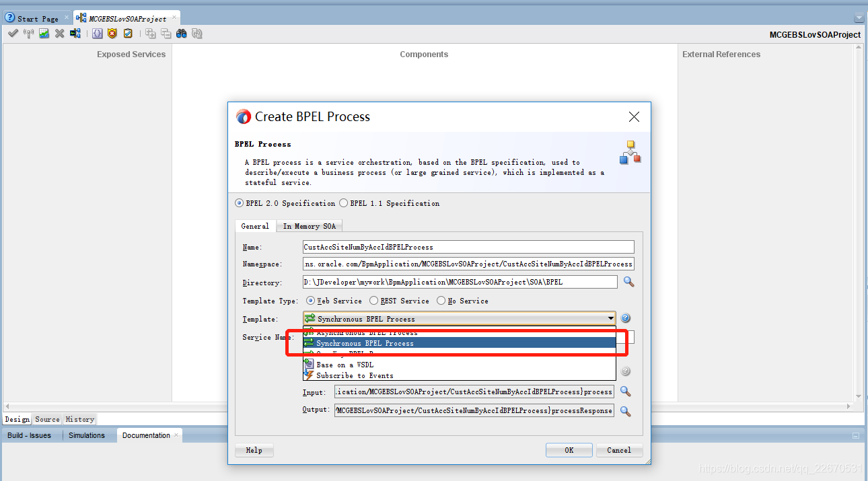Image resolution: width=868 pixels, height=481 pixels.
Task: Select No Service template type
Action: pyautogui.click(x=441, y=301)
